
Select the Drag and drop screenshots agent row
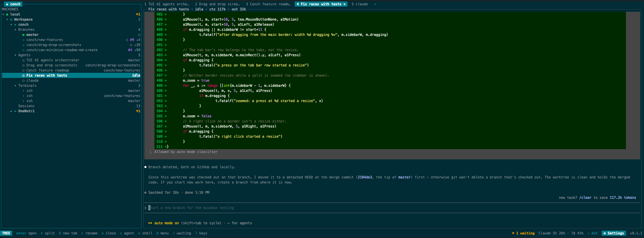(x=71, y=65)
